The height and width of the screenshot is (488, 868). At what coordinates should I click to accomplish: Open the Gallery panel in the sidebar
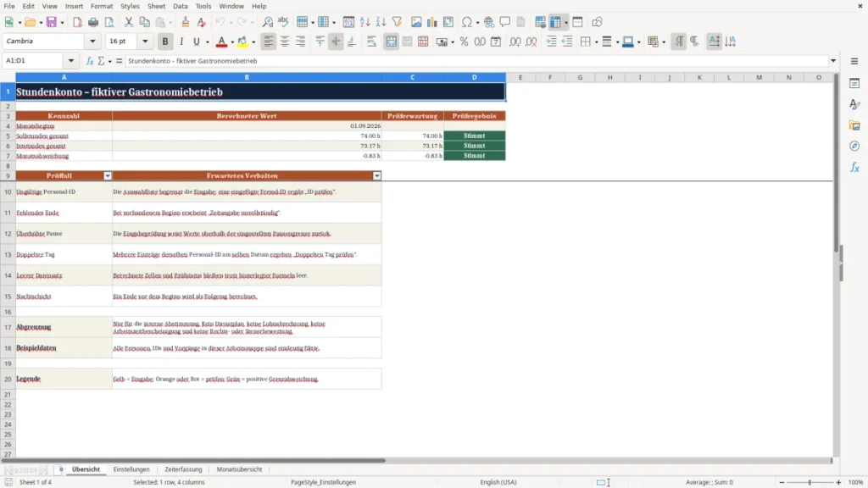(854, 125)
